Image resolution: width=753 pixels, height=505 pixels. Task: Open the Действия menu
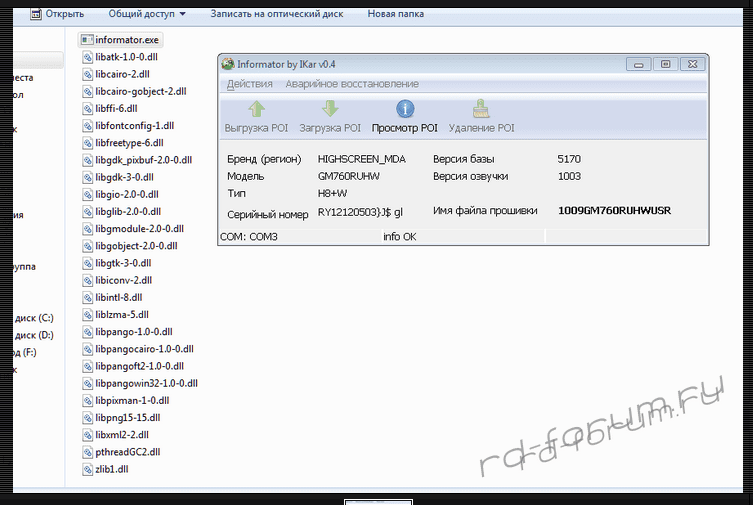point(249,84)
